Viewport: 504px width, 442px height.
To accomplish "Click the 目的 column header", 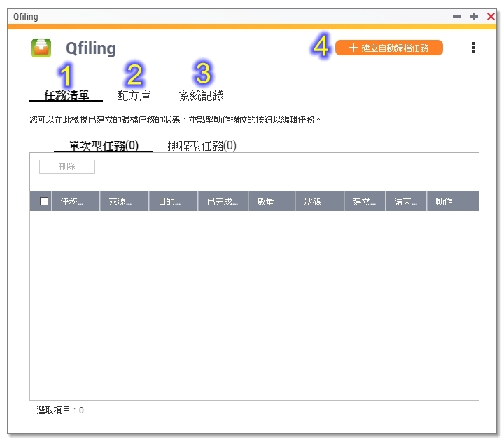I will tap(174, 201).
